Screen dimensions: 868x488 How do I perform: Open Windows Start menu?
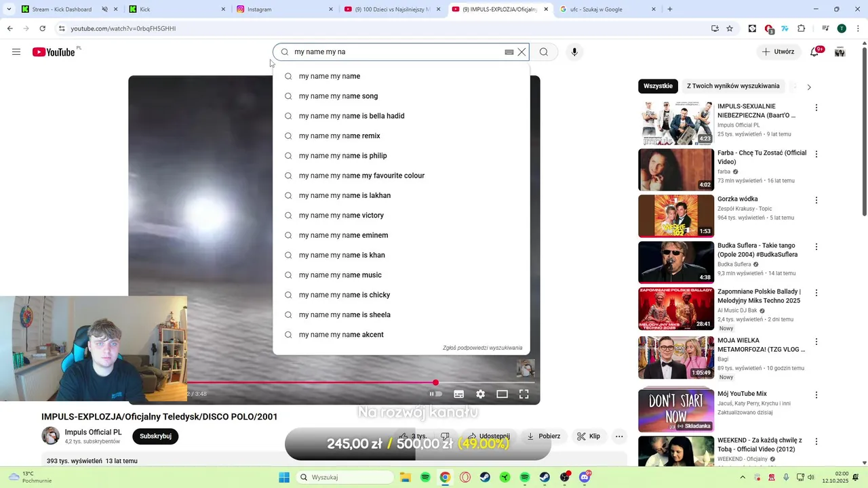pos(284,477)
